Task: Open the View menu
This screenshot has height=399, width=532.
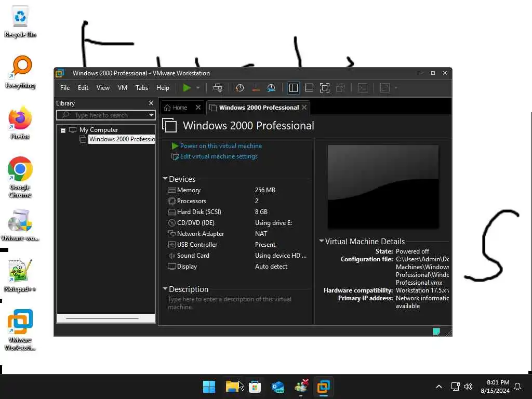Action: coord(103,88)
